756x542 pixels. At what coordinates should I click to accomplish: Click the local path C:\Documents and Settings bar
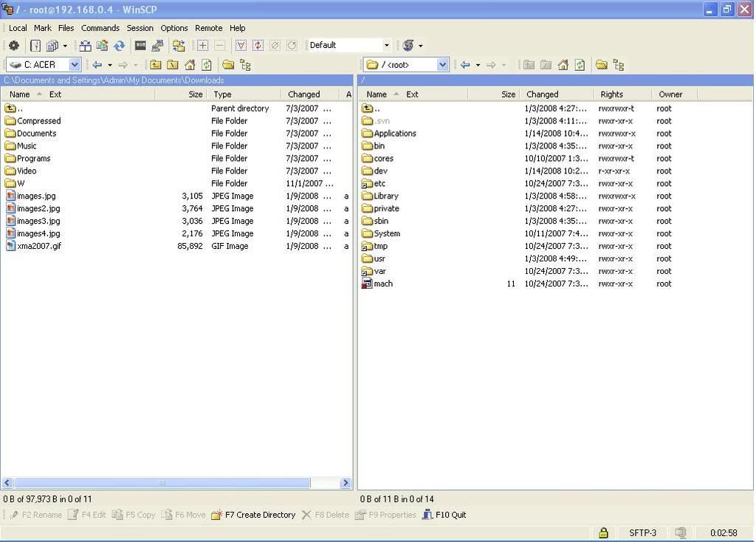[x=177, y=80]
